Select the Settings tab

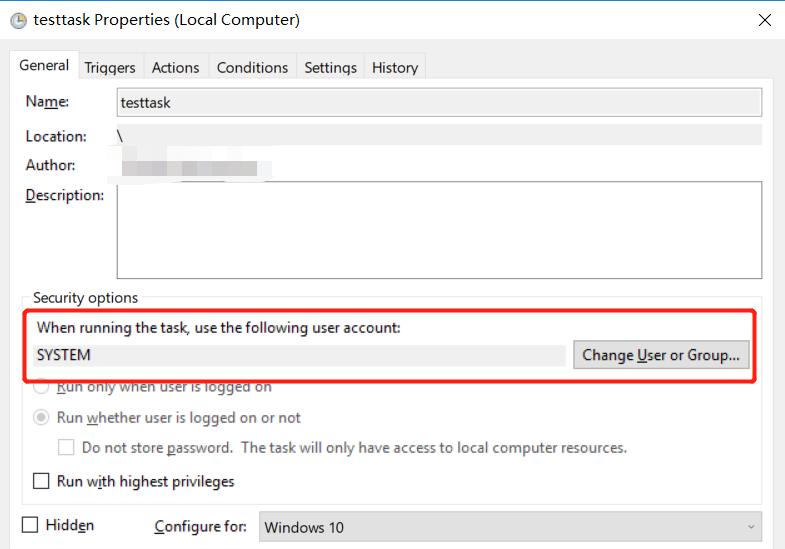(x=330, y=67)
